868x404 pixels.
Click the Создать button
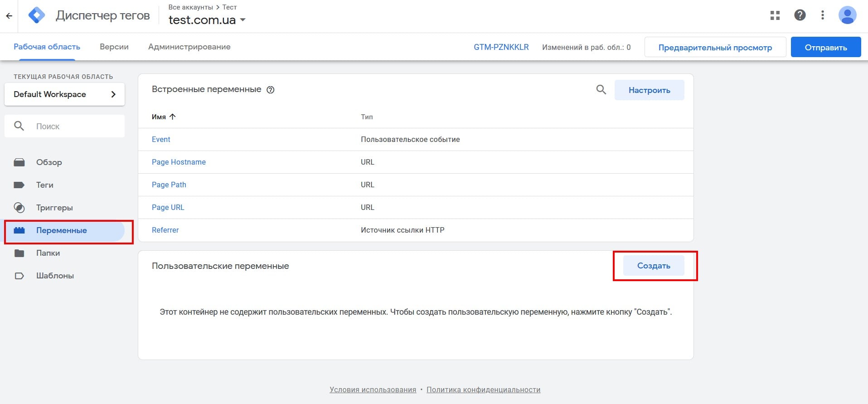click(653, 266)
